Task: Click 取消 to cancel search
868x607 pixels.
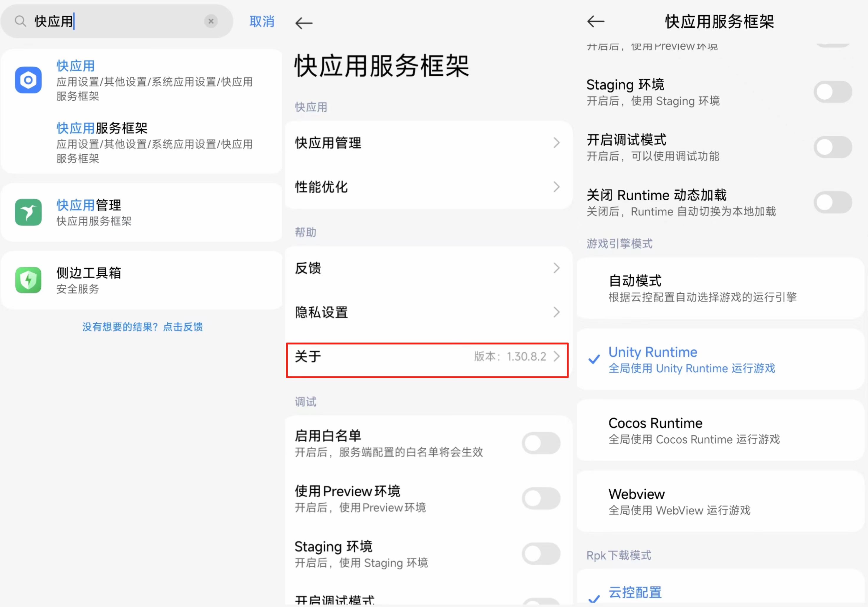Action: tap(262, 21)
